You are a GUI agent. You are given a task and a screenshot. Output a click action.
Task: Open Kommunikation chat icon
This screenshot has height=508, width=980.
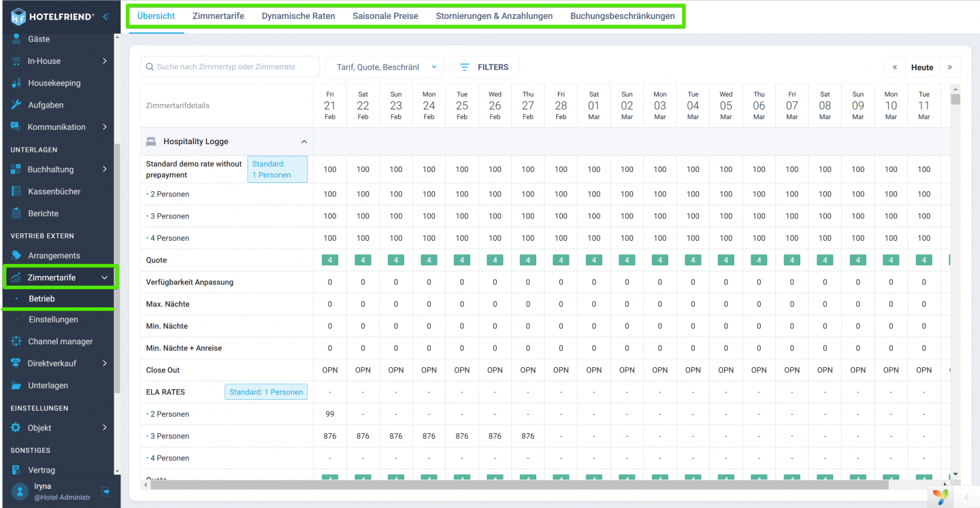point(16,127)
